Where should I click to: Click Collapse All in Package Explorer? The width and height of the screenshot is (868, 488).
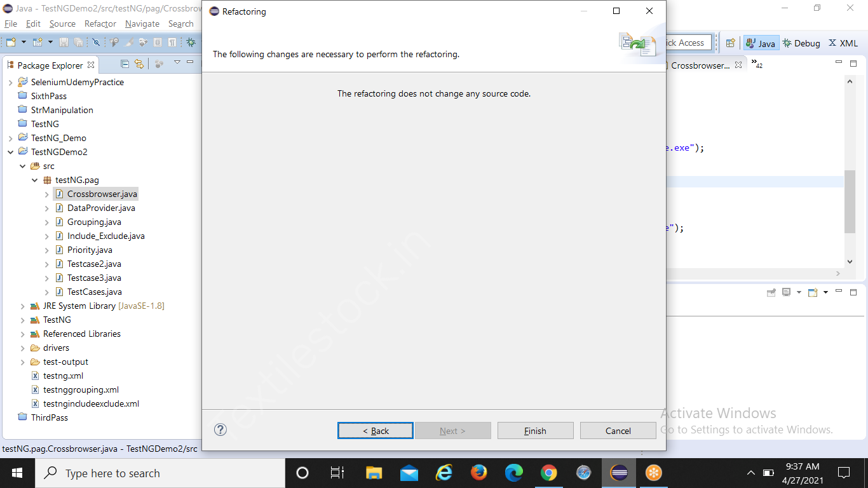[x=125, y=64]
